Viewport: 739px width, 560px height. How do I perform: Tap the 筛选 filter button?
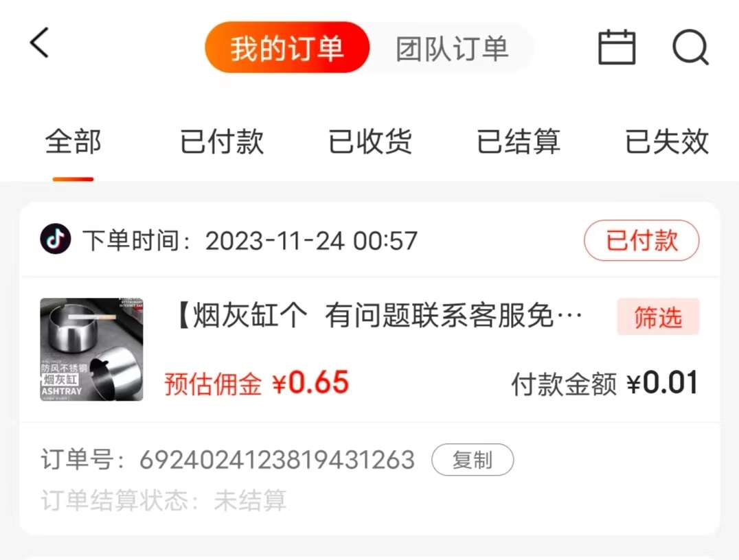pyautogui.click(x=658, y=316)
